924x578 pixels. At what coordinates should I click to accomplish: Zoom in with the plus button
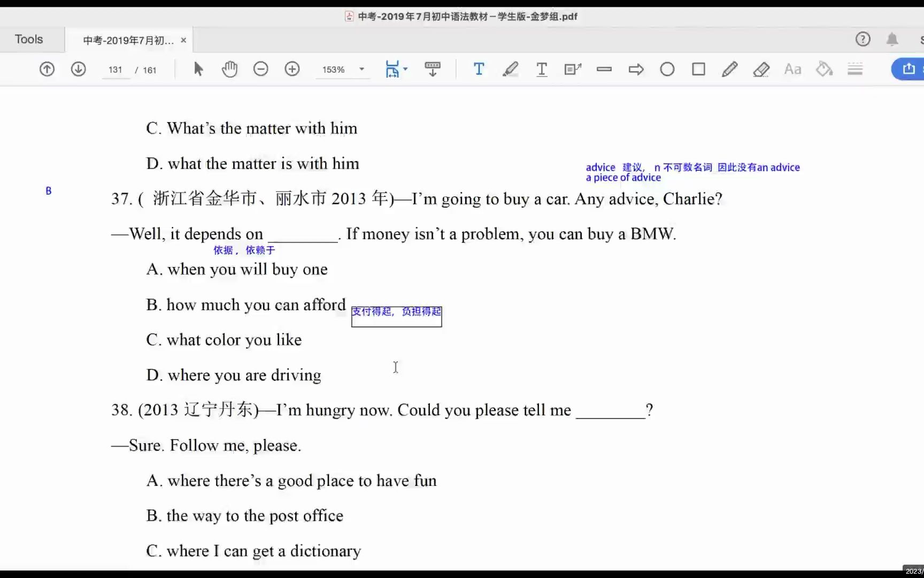click(x=292, y=69)
